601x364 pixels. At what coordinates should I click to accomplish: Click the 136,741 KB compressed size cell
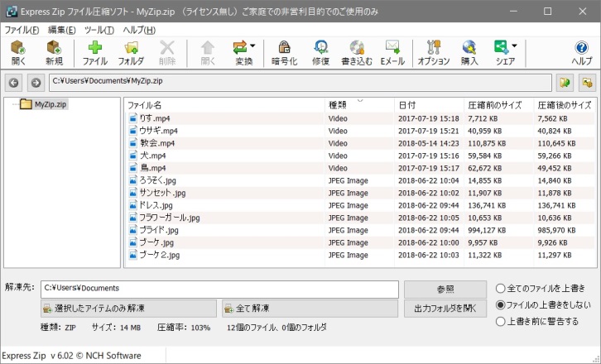pyautogui.click(x=556, y=205)
